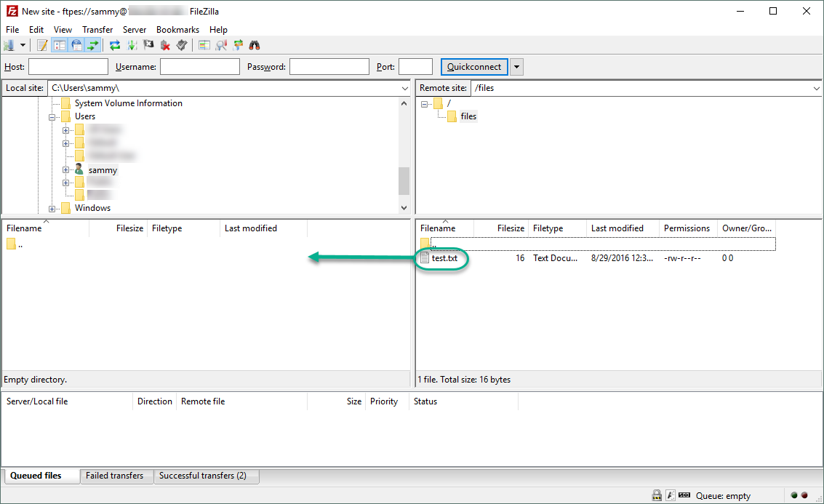Focus the Password input field
Image resolution: width=824 pixels, height=504 pixels.
coord(329,67)
